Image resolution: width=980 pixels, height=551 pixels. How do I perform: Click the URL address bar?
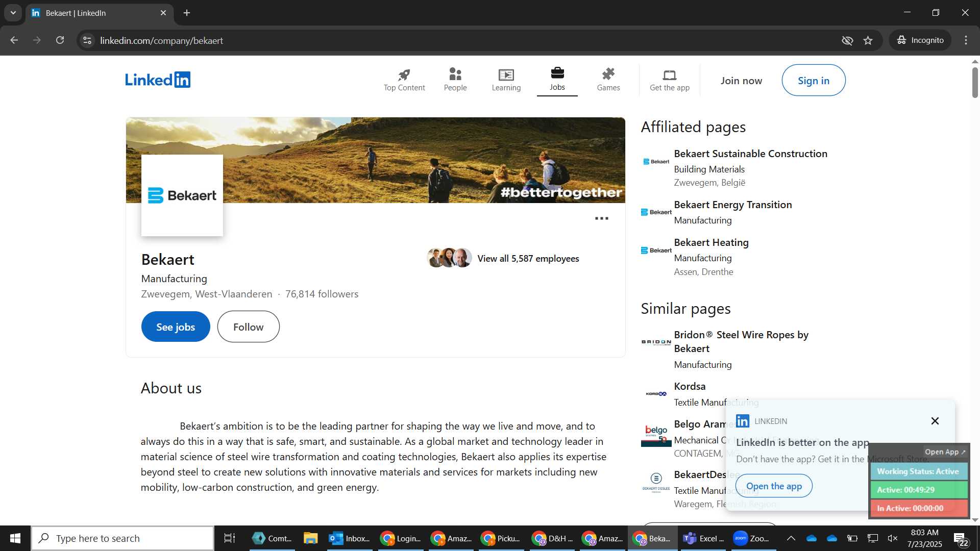point(459,40)
